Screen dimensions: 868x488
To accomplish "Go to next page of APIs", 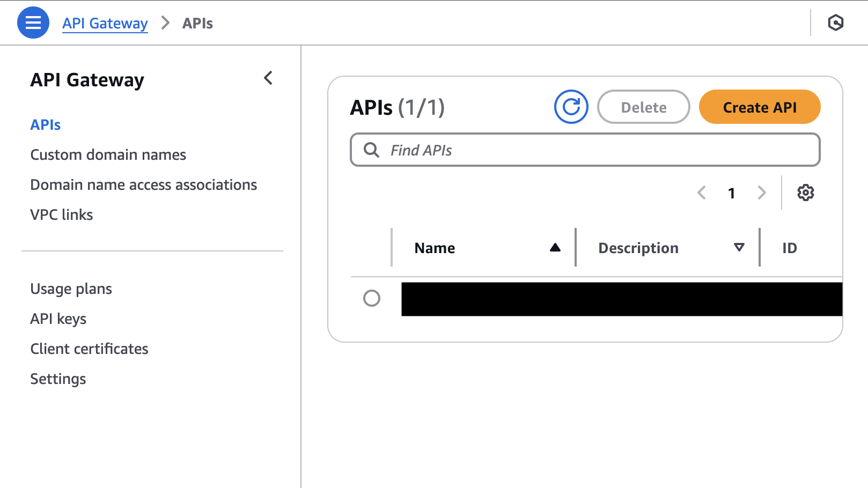I will tap(761, 193).
